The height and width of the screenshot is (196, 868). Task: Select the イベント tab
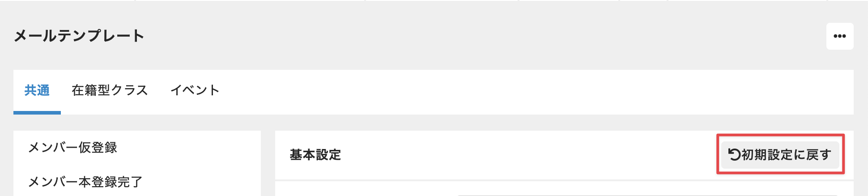195,91
